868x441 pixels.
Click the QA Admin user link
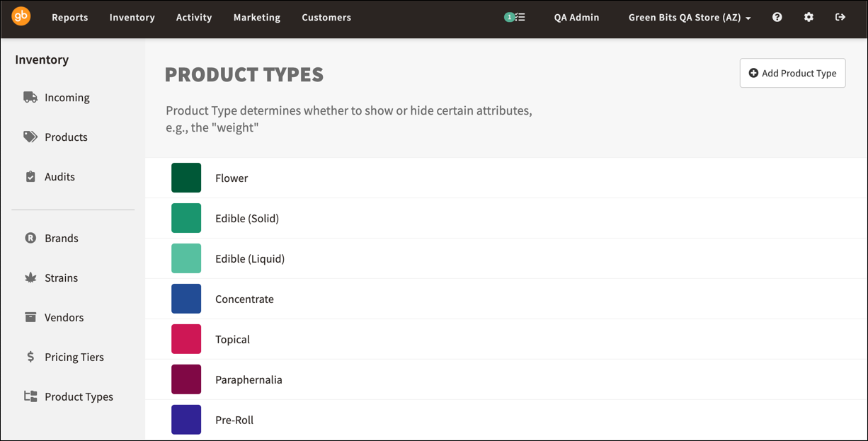pyautogui.click(x=577, y=18)
